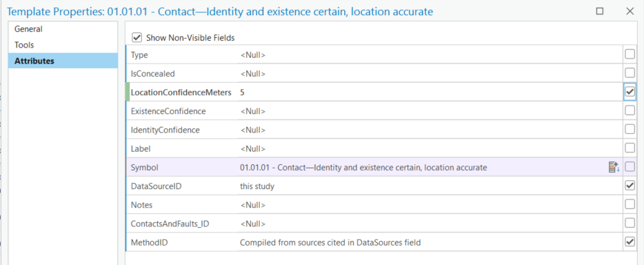Select the Type field name
The width and height of the screenshot is (644, 265).
point(139,55)
